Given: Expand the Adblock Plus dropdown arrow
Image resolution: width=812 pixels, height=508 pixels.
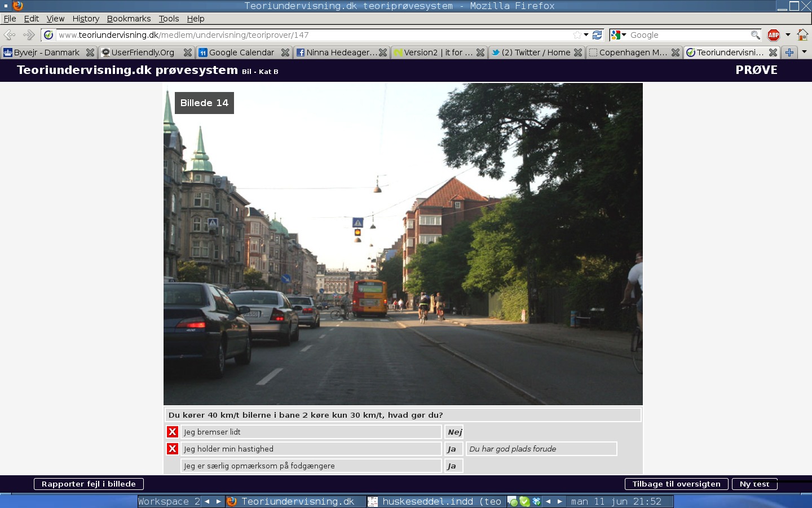Looking at the screenshot, I should 788,35.
